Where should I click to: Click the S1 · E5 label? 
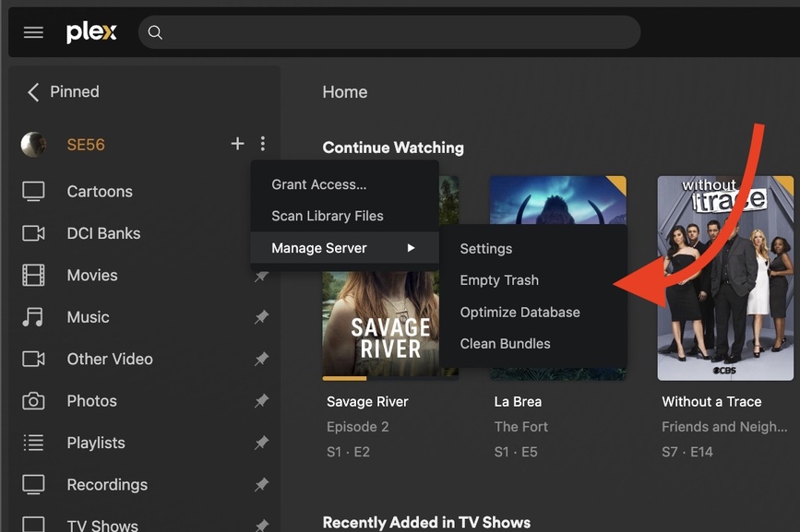(516, 452)
